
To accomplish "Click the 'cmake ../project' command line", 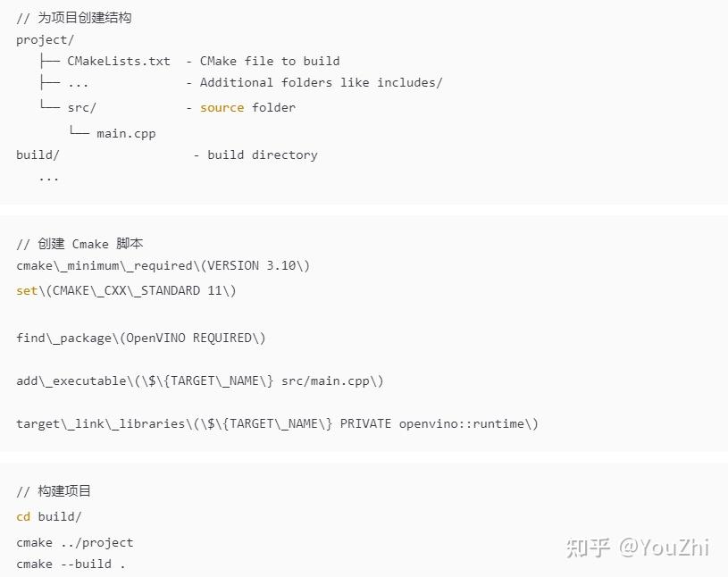I will pos(74,542).
